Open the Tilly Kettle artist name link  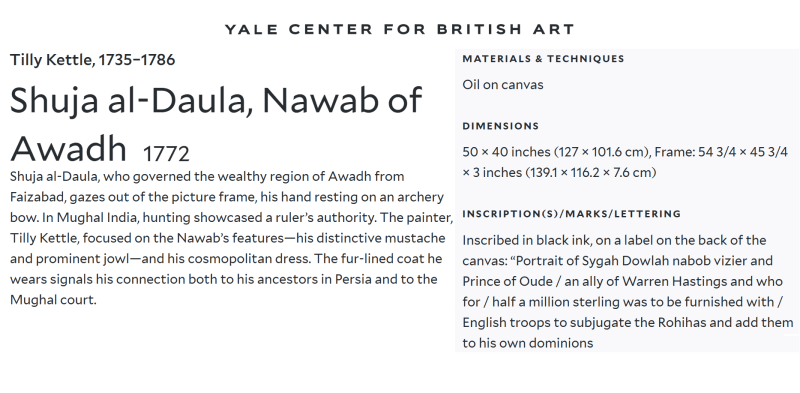pos(51,60)
